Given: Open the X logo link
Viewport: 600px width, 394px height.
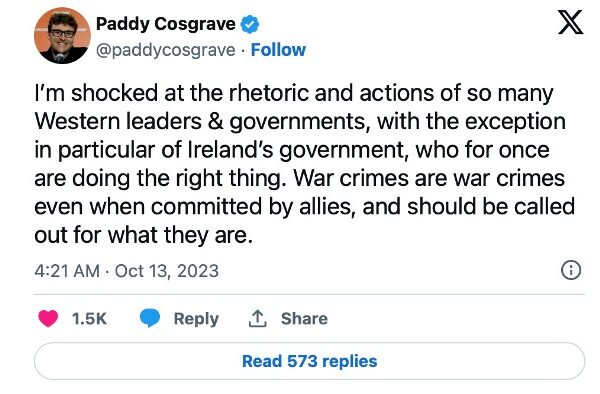Looking at the screenshot, I should (570, 23).
